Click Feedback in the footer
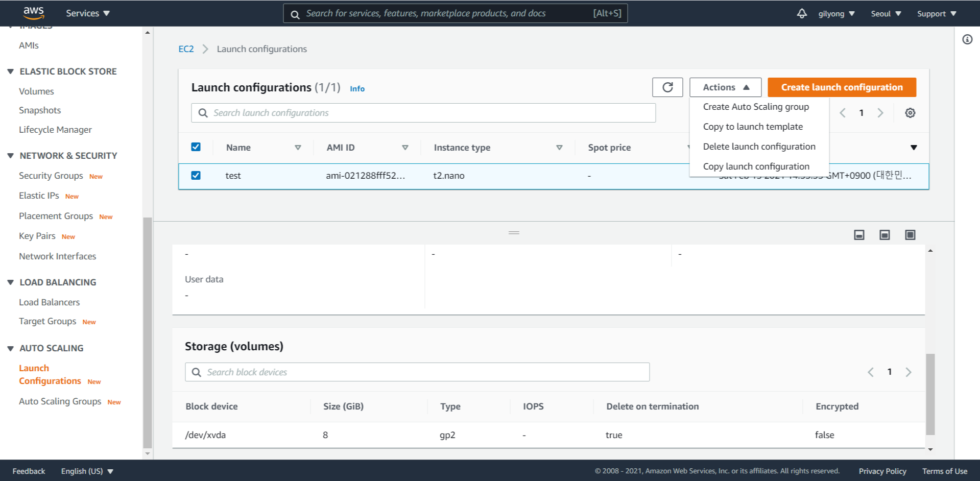 [x=29, y=471]
